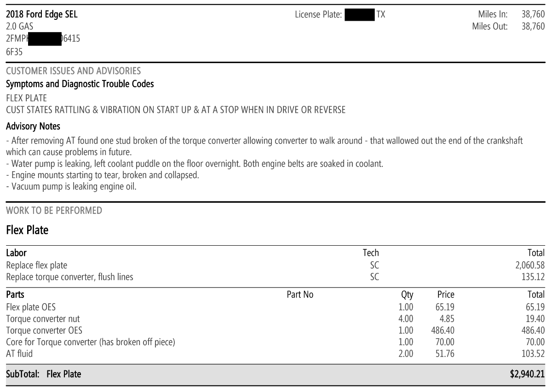Select the AT fluid total 103.52
This screenshot has height=392, width=552.
click(532, 354)
